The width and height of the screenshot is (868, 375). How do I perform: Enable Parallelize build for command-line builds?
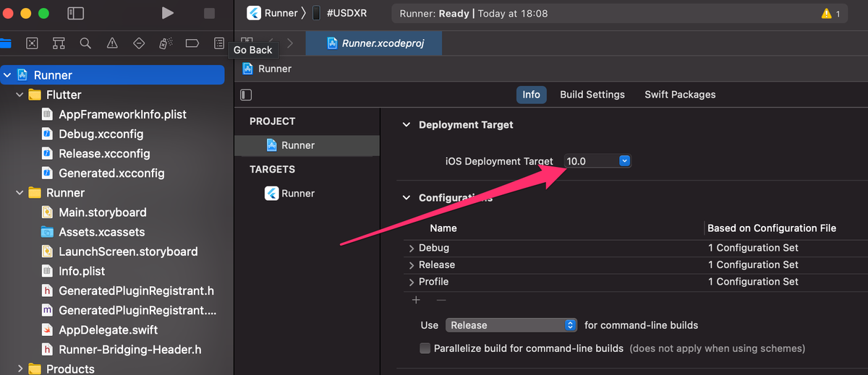[x=425, y=348]
